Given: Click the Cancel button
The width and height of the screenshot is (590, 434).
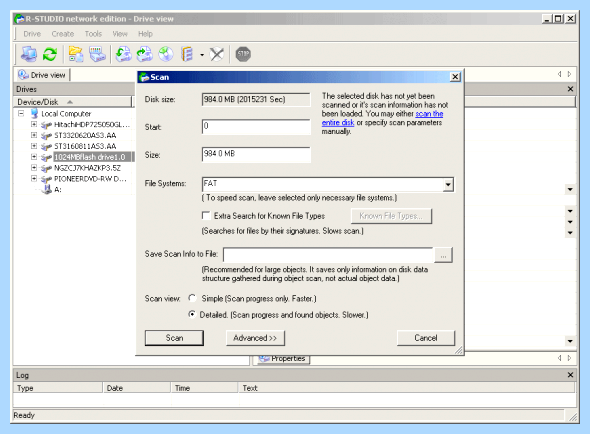Looking at the screenshot, I should pyautogui.click(x=426, y=338).
